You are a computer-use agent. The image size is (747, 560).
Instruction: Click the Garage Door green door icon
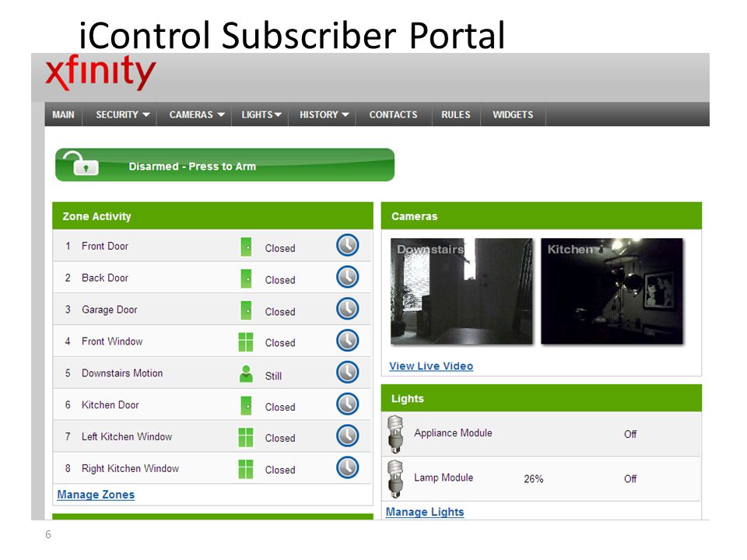click(246, 310)
